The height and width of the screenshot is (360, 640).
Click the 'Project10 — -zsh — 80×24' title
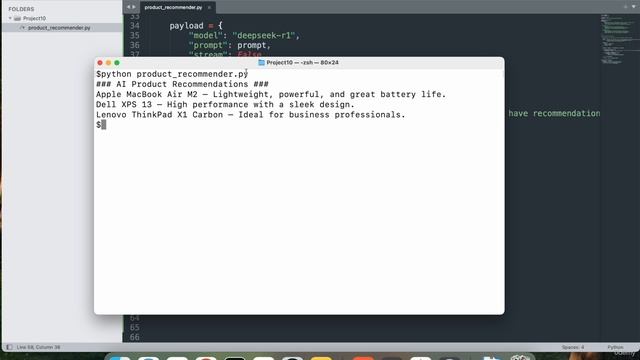click(302, 62)
